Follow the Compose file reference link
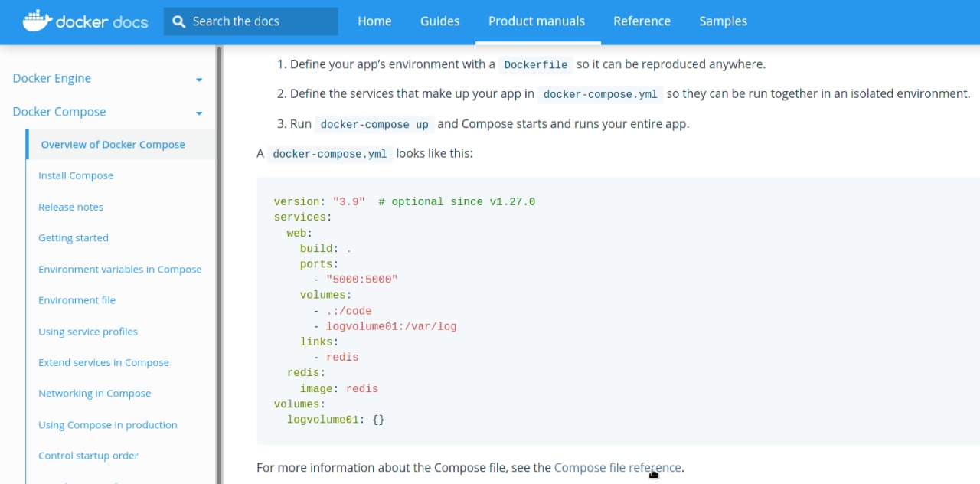Screen dimensions: 980x484 click(617, 467)
